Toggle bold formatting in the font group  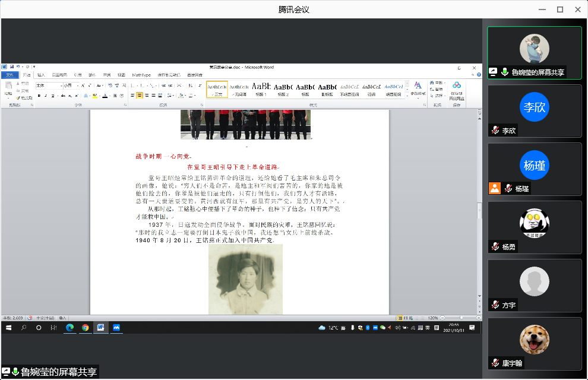[39, 96]
